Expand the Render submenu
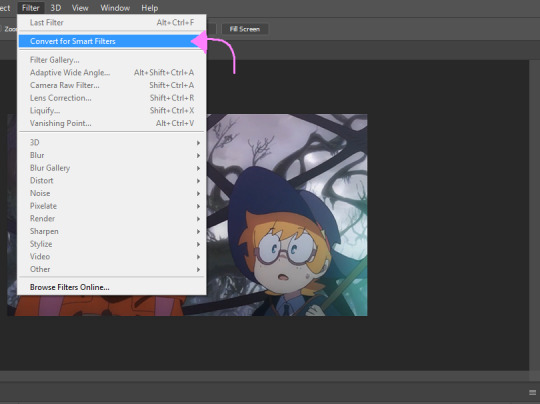540x404 pixels. (x=112, y=219)
